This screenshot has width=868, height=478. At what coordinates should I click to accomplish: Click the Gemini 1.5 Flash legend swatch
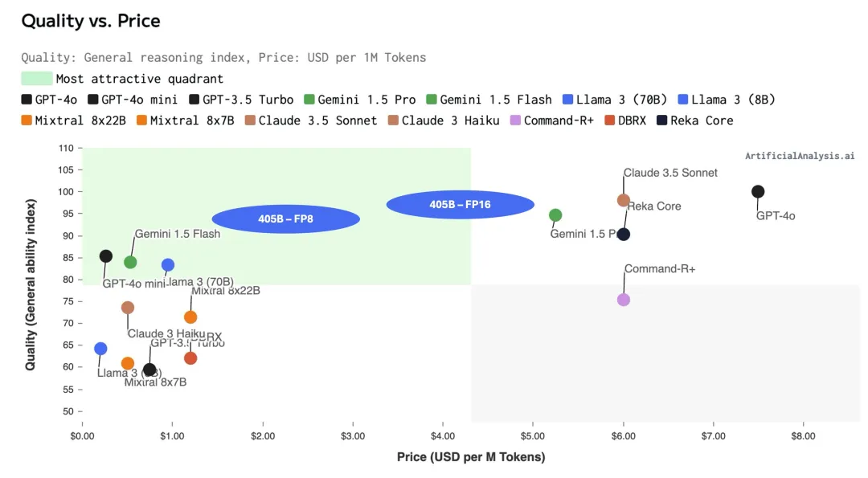(432, 100)
